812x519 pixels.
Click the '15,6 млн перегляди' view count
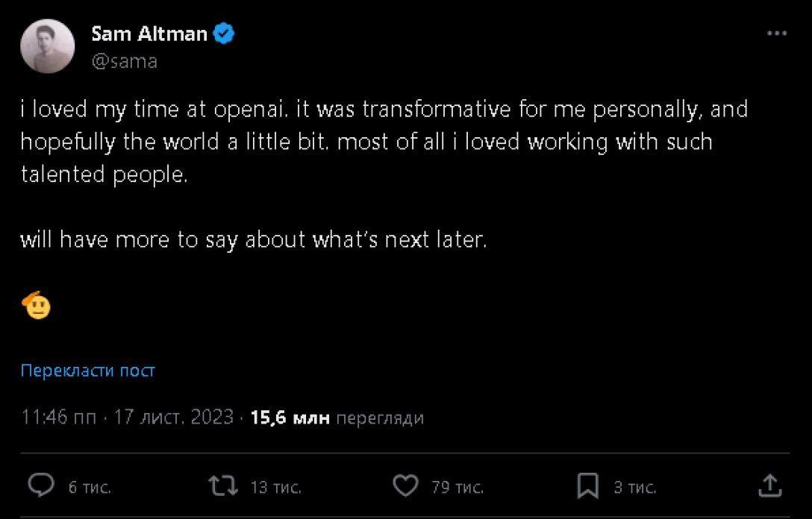click(337, 418)
